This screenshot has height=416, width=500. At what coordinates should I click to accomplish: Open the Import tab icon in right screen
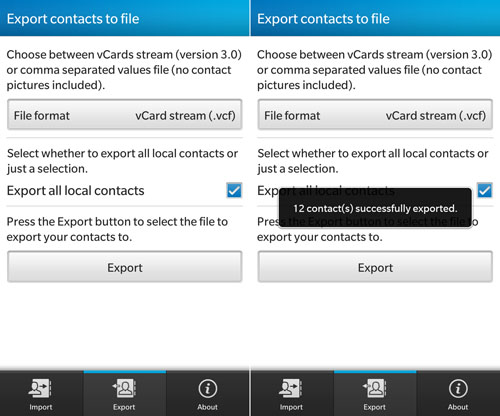click(291, 388)
